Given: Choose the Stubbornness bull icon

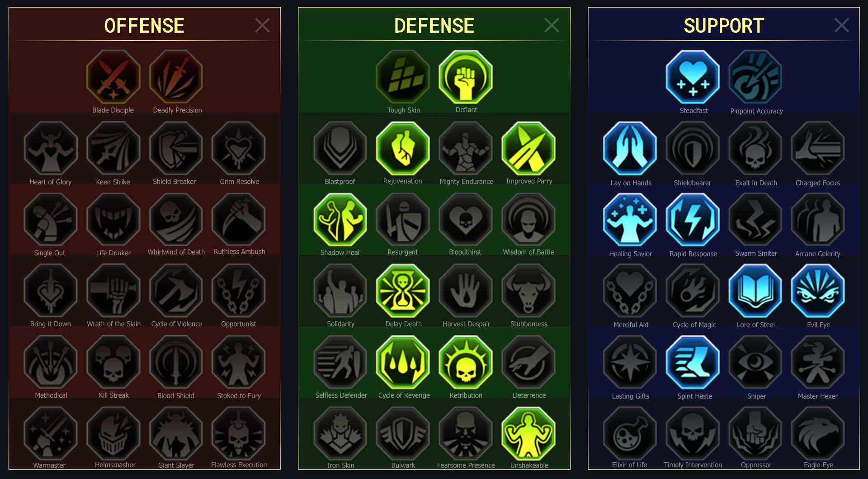Looking at the screenshot, I should pyautogui.click(x=528, y=291).
